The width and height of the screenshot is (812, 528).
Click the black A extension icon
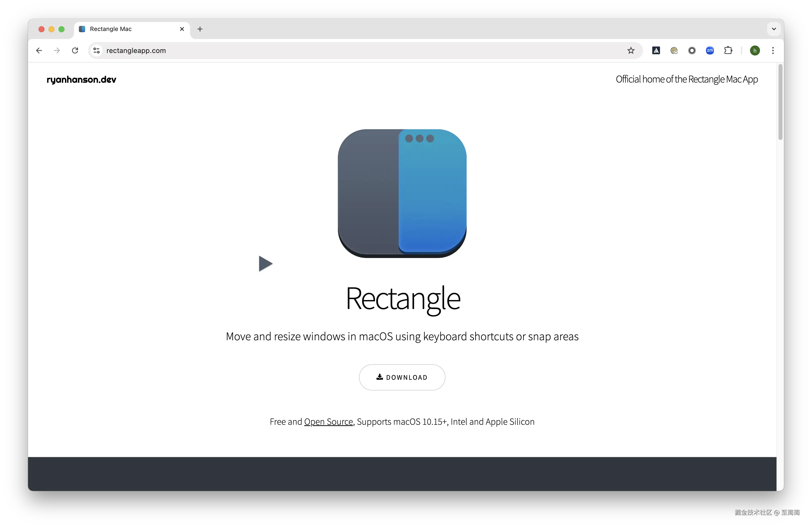click(656, 50)
